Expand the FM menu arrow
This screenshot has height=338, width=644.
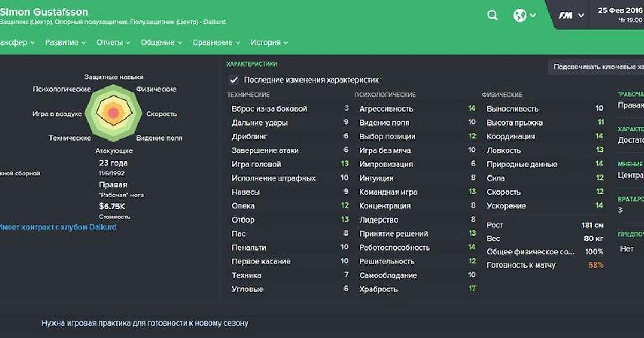tap(581, 16)
